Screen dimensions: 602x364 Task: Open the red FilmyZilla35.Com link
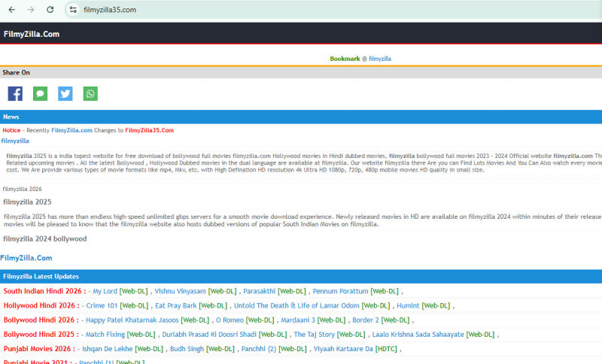[x=149, y=130]
